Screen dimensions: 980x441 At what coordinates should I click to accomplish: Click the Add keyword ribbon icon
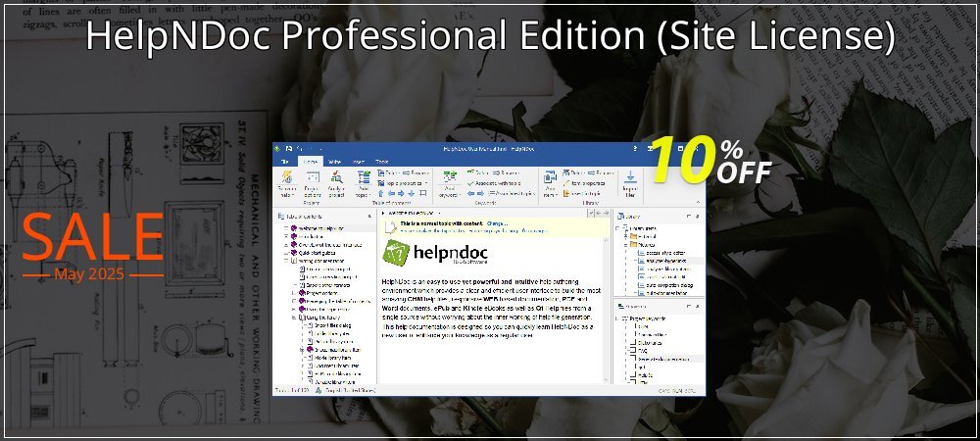(450, 185)
